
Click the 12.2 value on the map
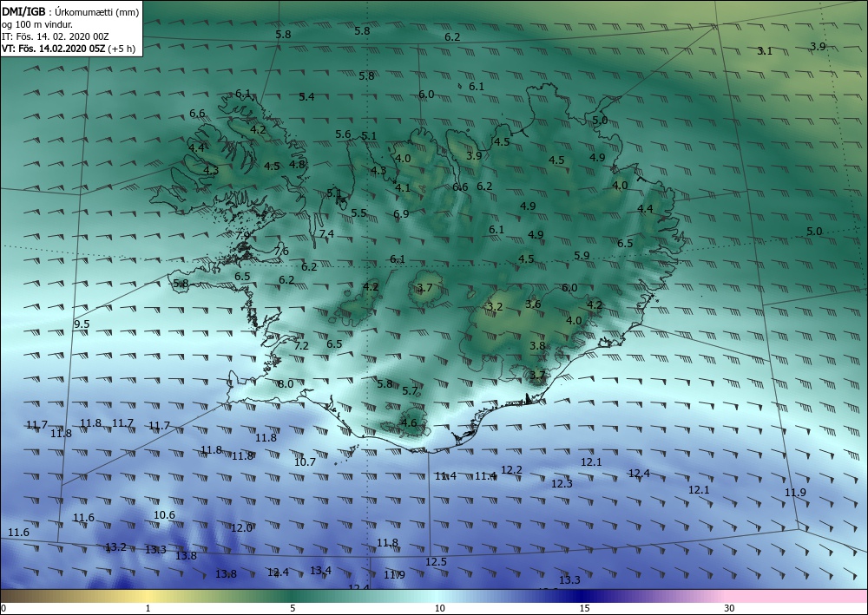click(x=511, y=469)
